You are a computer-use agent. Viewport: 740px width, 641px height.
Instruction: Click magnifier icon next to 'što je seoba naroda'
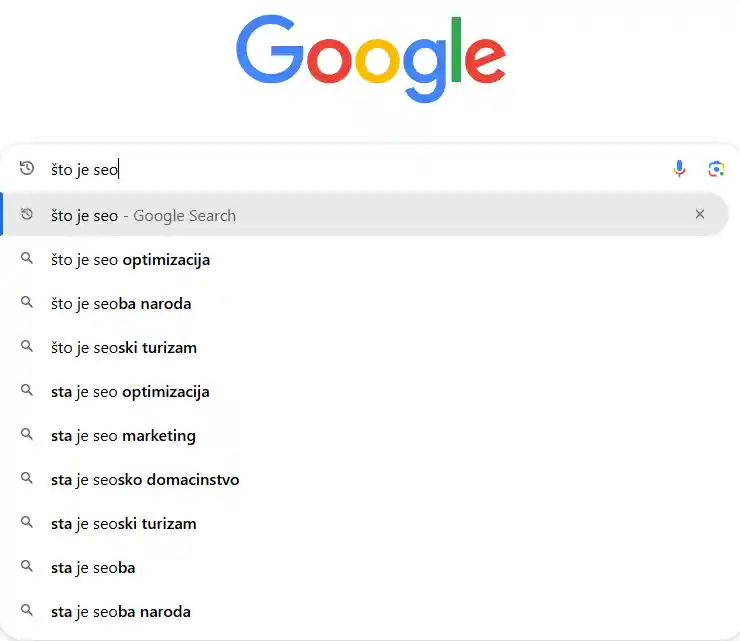(x=27, y=303)
